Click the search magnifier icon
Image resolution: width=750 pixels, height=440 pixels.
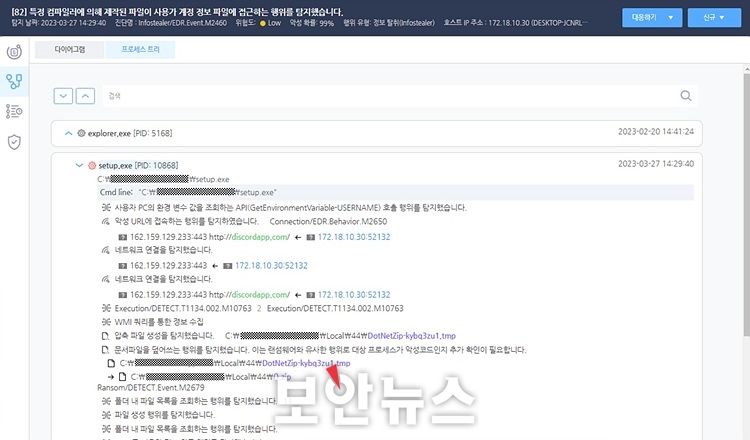[x=685, y=96]
